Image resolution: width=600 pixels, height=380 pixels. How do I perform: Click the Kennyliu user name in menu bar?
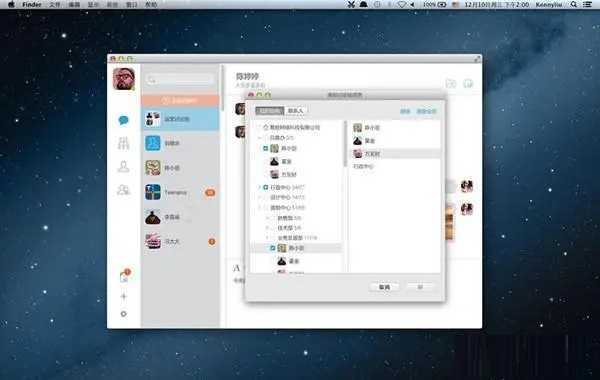coord(549,5)
